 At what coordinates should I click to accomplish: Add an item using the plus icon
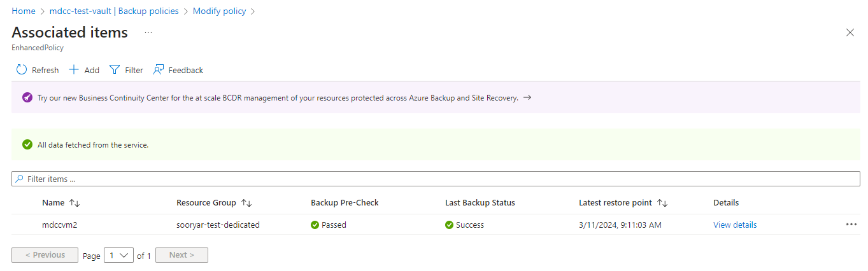click(x=74, y=70)
